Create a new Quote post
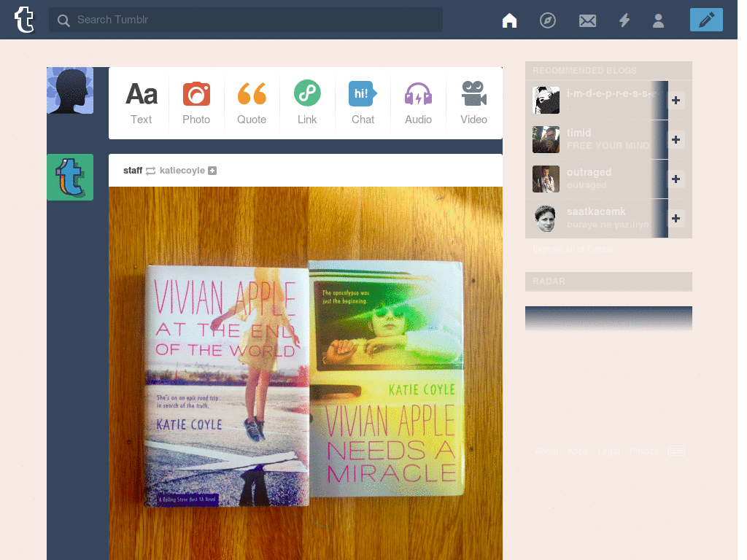 tap(252, 103)
